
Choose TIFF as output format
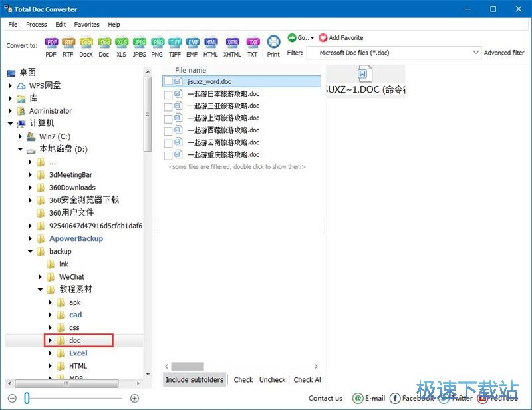point(175,43)
